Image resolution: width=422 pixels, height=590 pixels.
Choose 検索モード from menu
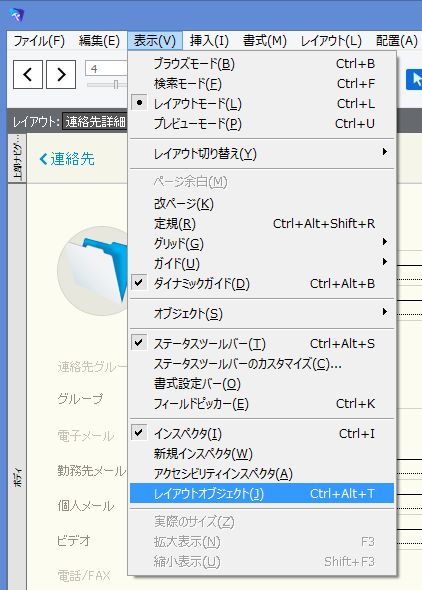[262, 84]
